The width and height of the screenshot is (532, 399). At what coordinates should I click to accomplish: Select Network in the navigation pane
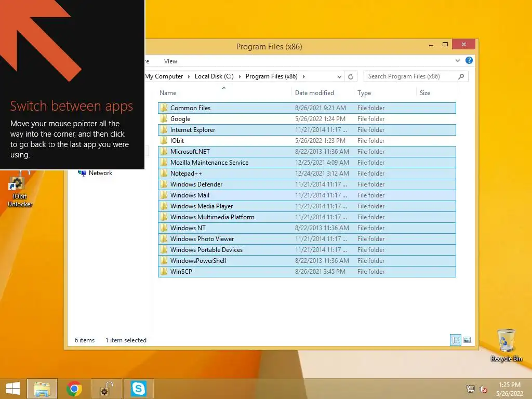click(x=100, y=173)
